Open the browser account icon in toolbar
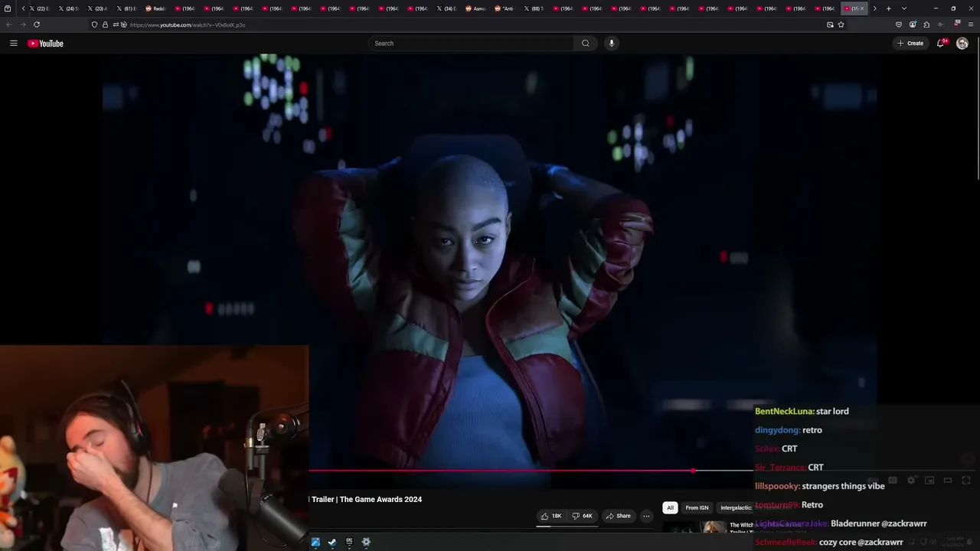The image size is (980, 551). click(x=913, y=24)
